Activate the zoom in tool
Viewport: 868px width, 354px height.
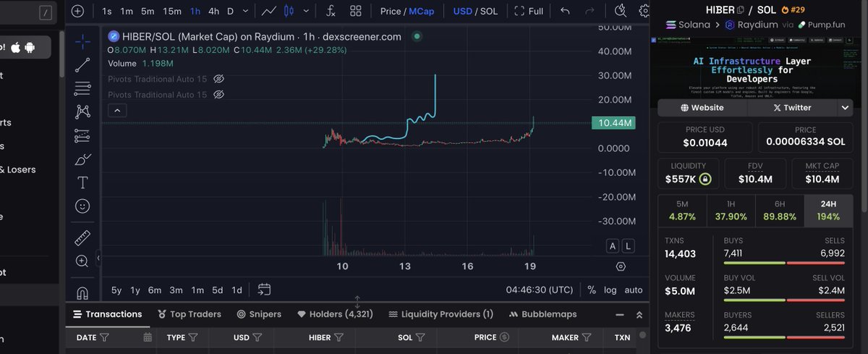click(x=82, y=261)
